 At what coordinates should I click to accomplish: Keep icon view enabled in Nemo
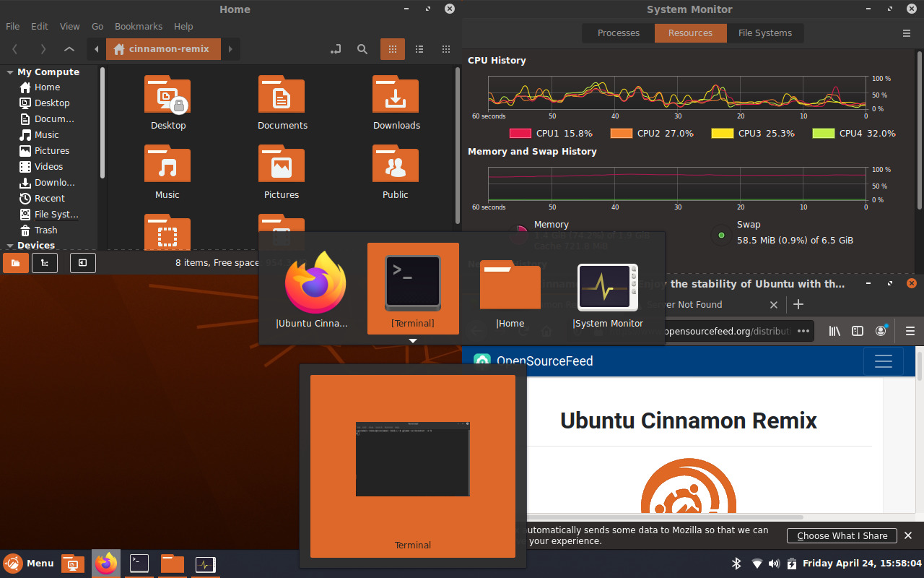[393, 49]
